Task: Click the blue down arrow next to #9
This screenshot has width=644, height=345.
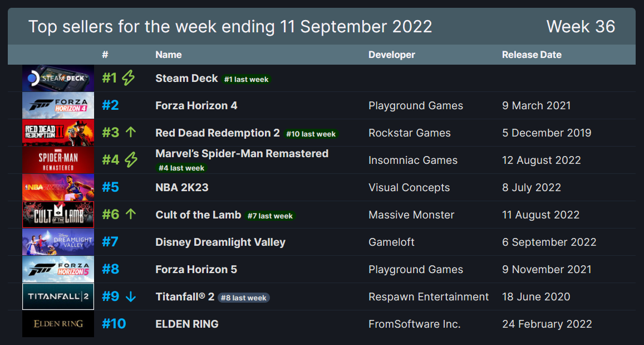Action: pyautogui.click(x=131, y=297)
